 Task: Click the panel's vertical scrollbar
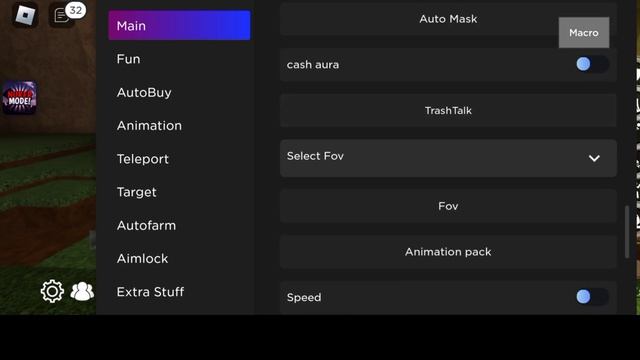tap(627, 232)
